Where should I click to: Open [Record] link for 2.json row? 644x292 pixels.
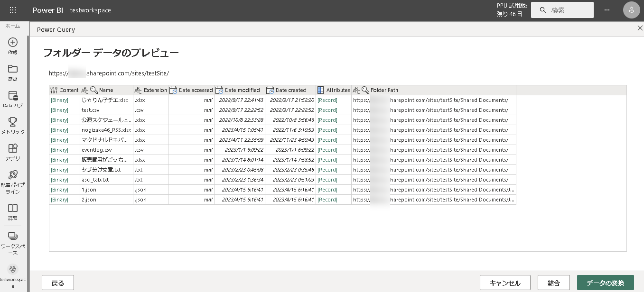(327, 200)
